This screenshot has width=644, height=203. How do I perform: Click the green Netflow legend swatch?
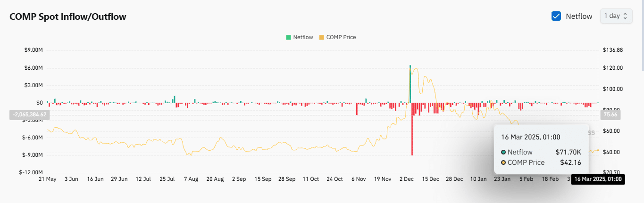tap(288, 37)
